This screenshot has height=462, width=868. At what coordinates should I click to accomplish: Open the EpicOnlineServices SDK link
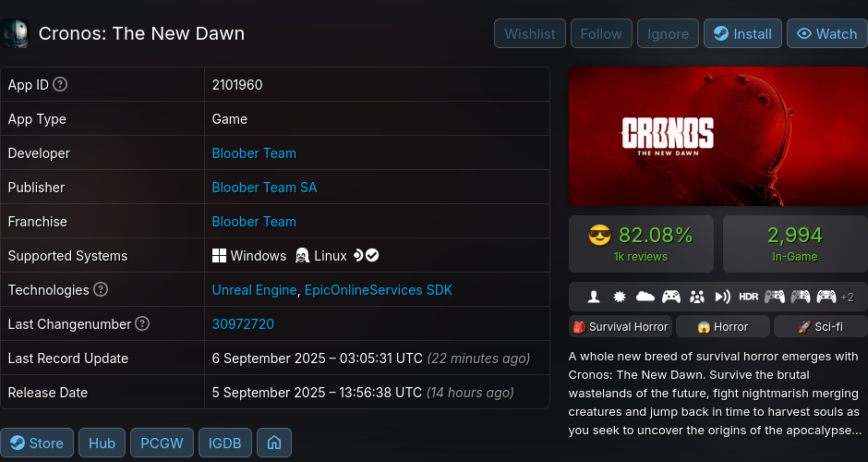(x=379, y=290)
